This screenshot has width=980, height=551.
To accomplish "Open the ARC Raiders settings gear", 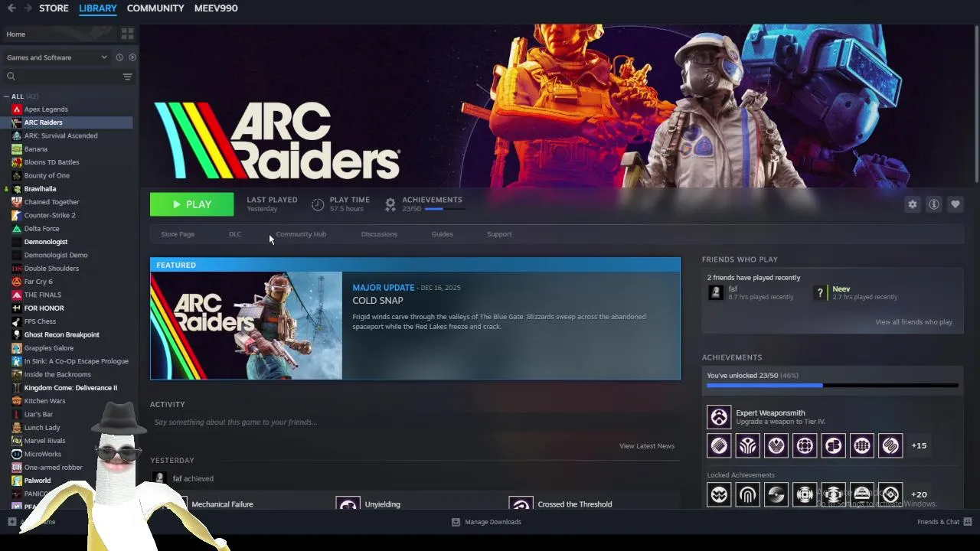I will [x=912, y=204].
